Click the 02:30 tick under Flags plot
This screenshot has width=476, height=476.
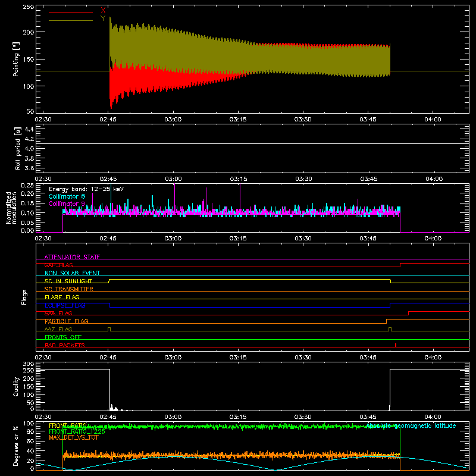tap(43, 358)
